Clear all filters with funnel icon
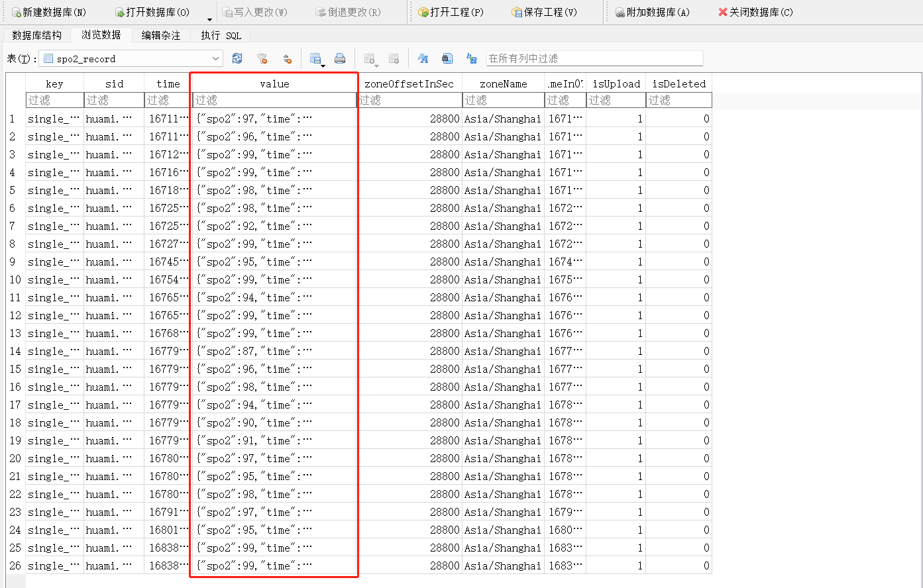 [x=262, y=58]
